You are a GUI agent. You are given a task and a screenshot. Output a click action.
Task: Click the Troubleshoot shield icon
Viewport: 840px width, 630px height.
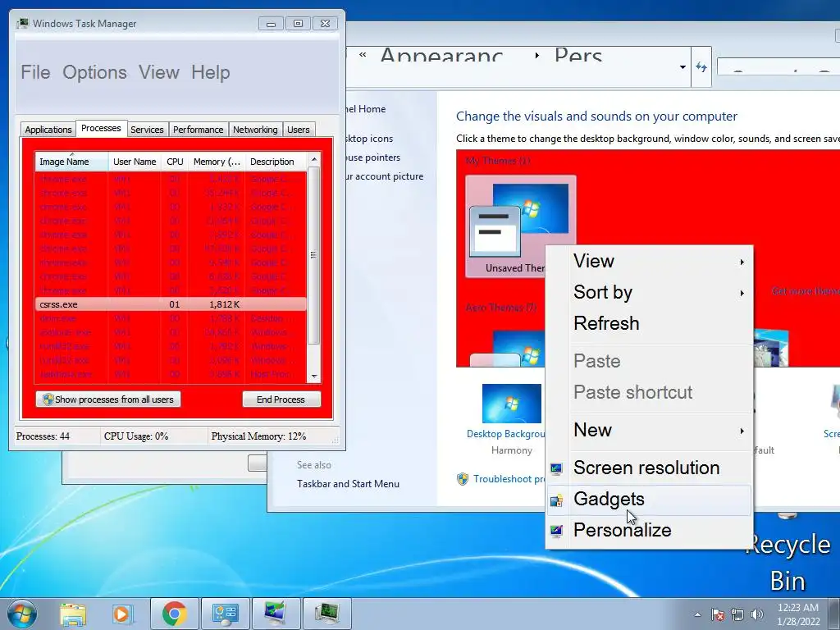(463, 479)
